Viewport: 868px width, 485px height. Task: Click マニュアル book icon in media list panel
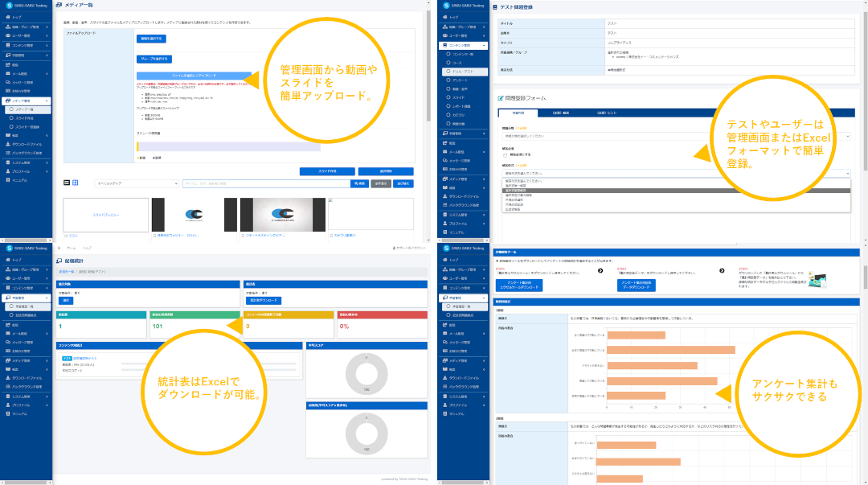8,180
